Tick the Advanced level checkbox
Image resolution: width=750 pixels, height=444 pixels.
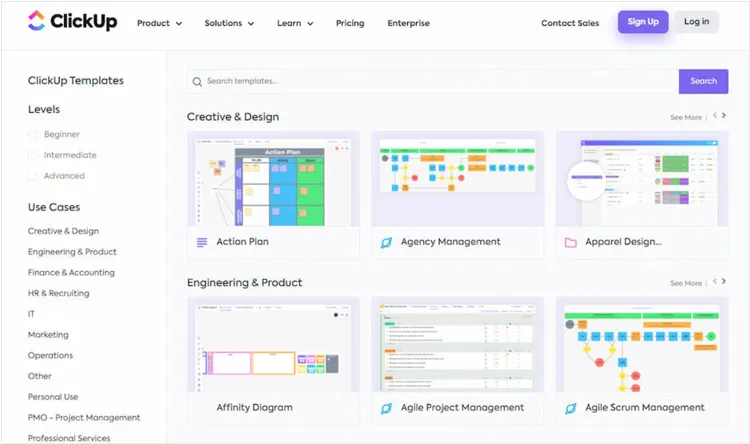coord(32,176)
